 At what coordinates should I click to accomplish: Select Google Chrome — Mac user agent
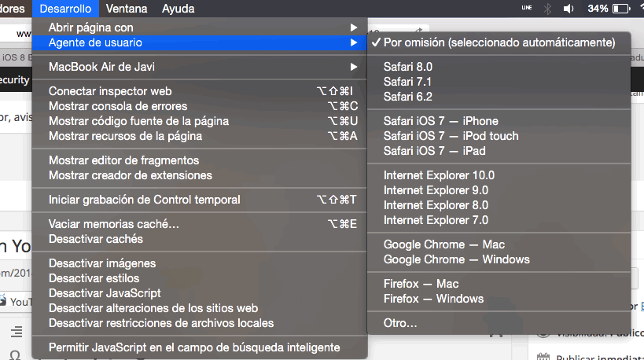click(499, 244)
